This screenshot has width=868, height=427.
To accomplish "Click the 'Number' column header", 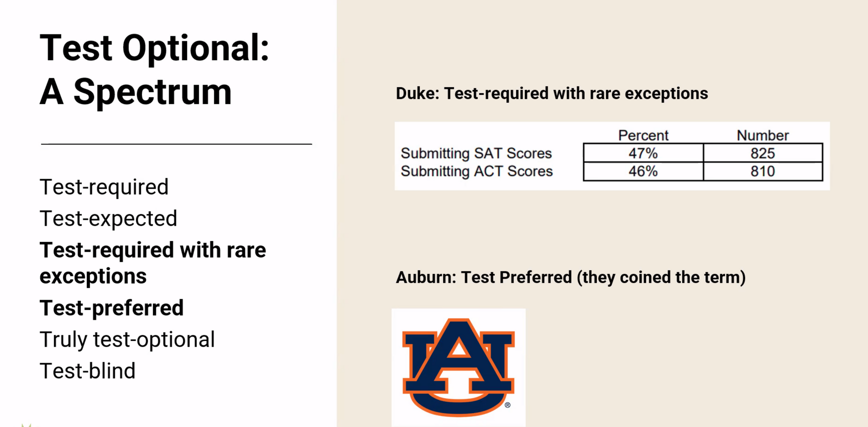I will point(763,135).
